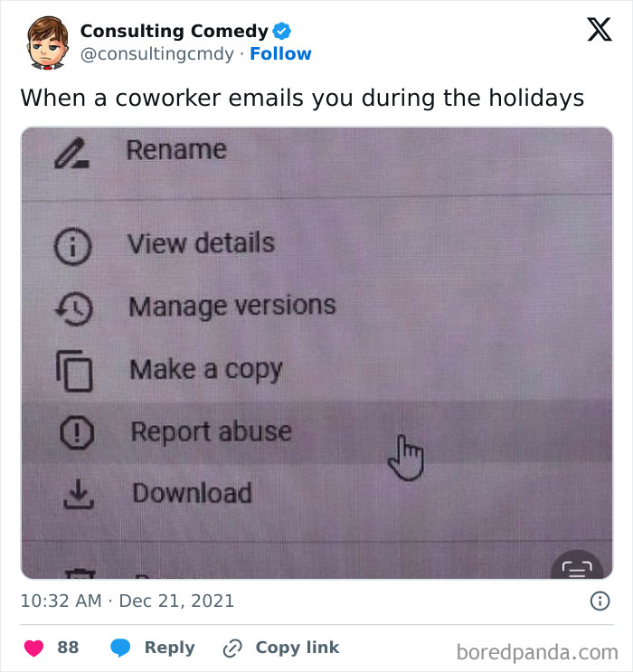Click the blue verified badge
This screenshot has height=672, width=633.
282,32
